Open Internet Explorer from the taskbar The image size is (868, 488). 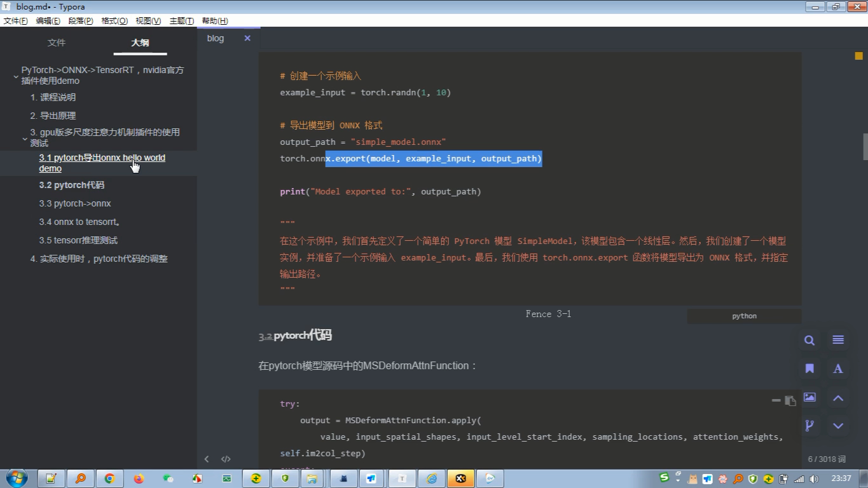[431, 478]
